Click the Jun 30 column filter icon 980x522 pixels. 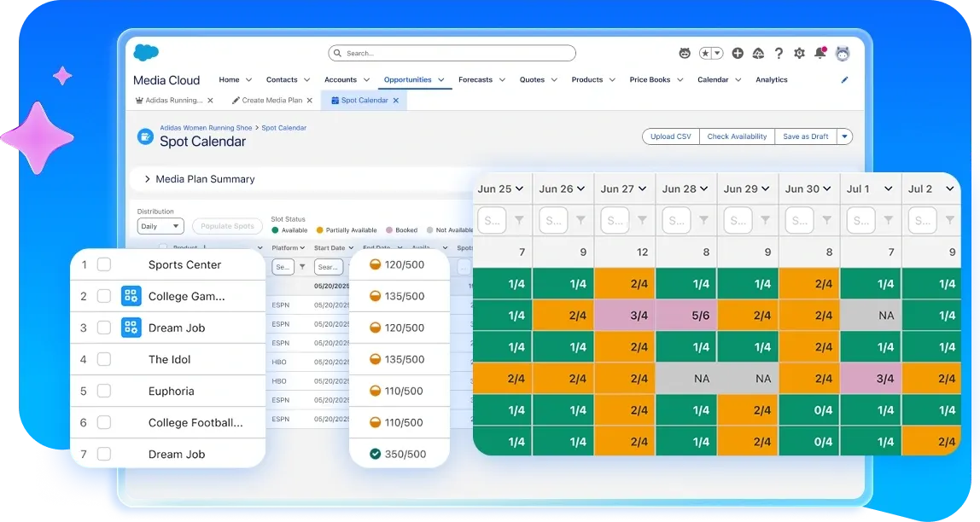827,220
